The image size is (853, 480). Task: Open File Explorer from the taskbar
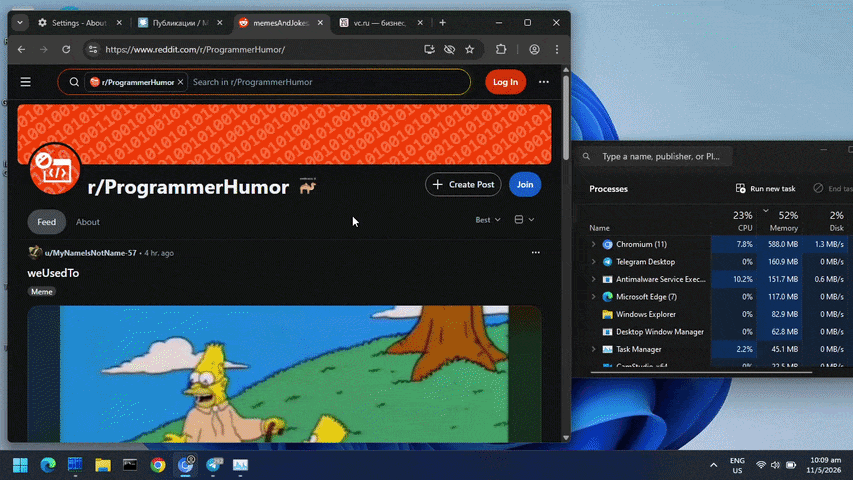click(103, 465)
